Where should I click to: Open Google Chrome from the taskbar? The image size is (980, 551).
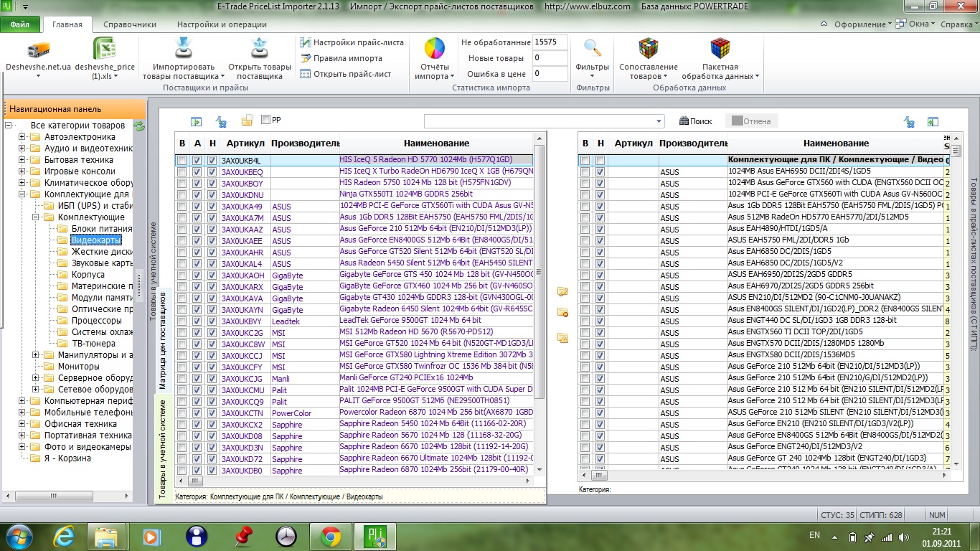331,536
